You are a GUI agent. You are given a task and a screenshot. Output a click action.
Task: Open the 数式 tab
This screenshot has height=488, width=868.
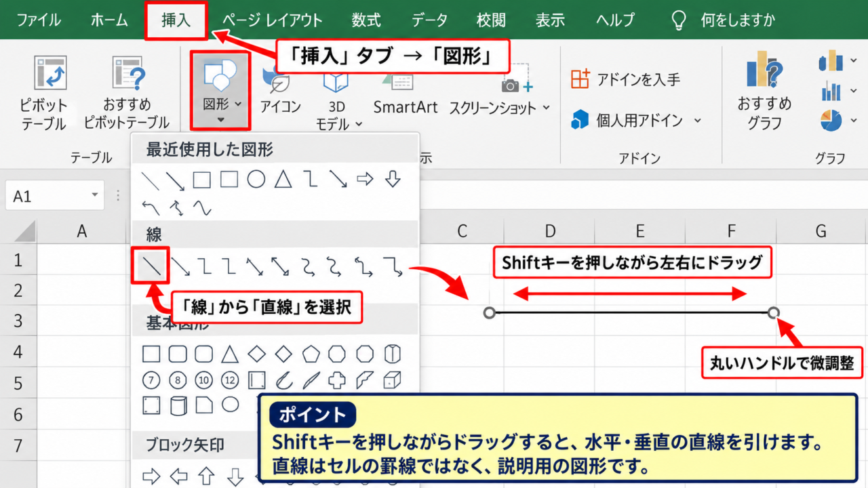click(x=366, y=20)
